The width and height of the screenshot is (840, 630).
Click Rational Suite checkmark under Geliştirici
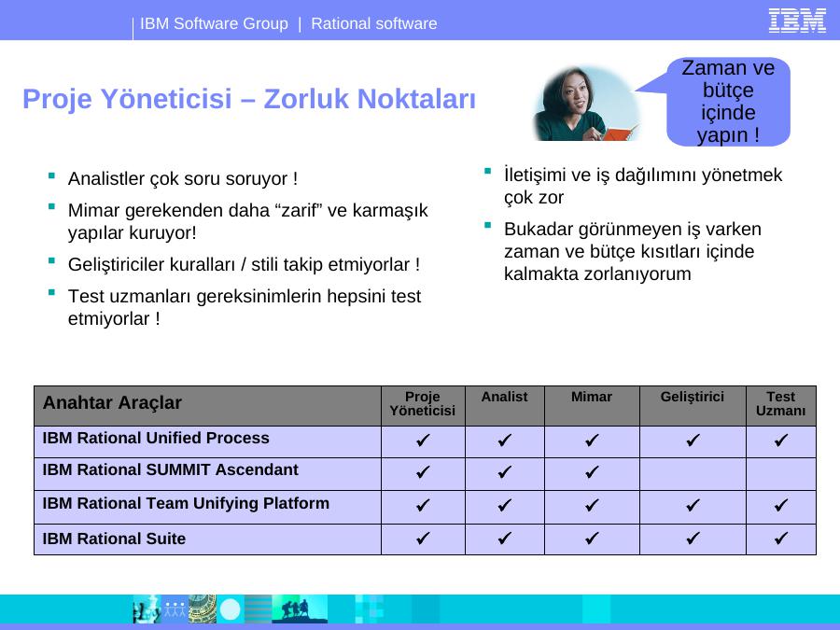pyautogui.click(x=693, y=538)
